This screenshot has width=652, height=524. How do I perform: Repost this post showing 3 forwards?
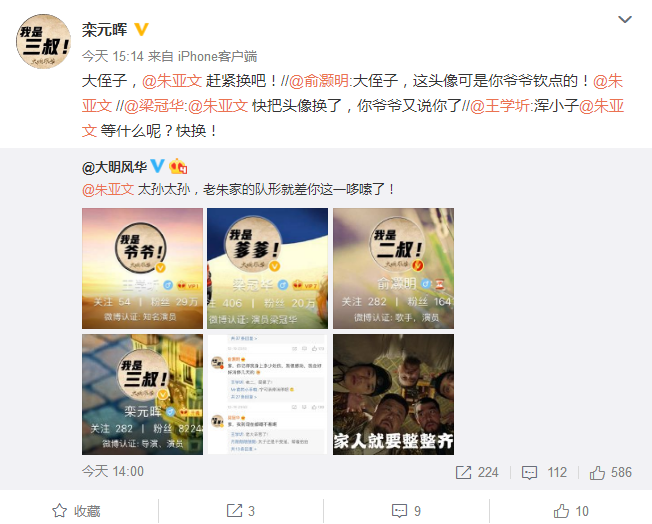240,511
